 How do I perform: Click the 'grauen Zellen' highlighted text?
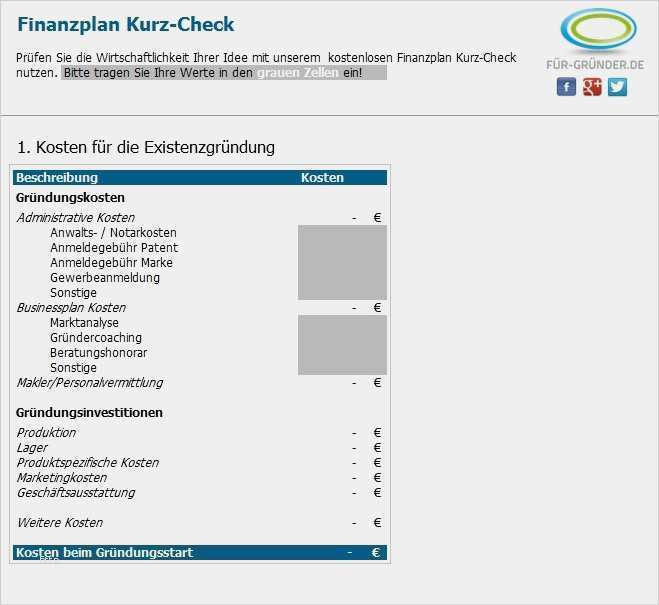click(298, 73)
